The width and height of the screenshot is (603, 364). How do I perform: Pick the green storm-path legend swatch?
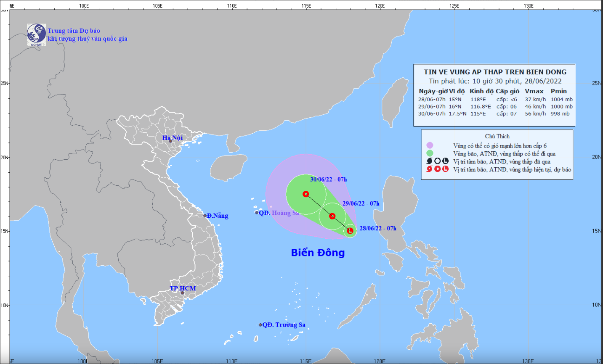point(430,153)
